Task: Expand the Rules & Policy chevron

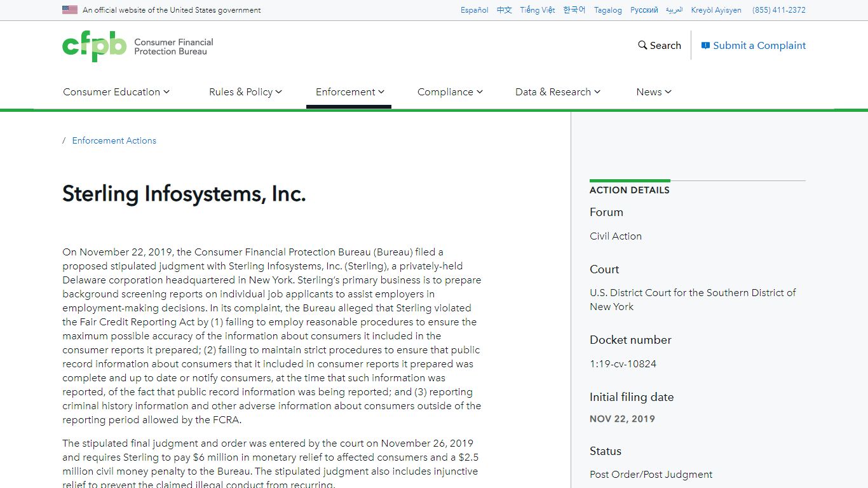Action: pyautogui.click(x=279, y=91)
